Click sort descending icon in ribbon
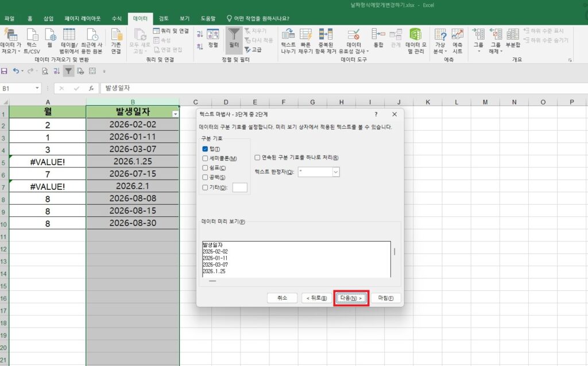Viewport: 588px width, 366px height. (x=200, y=46)
